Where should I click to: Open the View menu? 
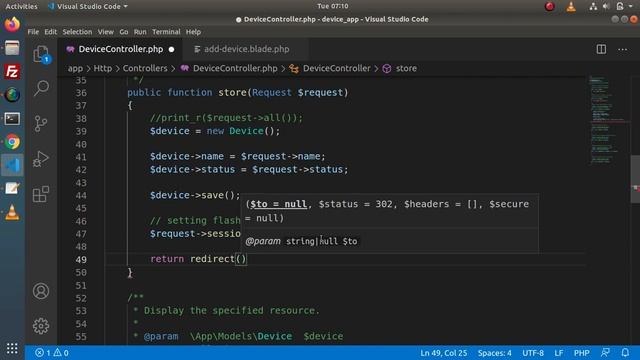[106, 32]
